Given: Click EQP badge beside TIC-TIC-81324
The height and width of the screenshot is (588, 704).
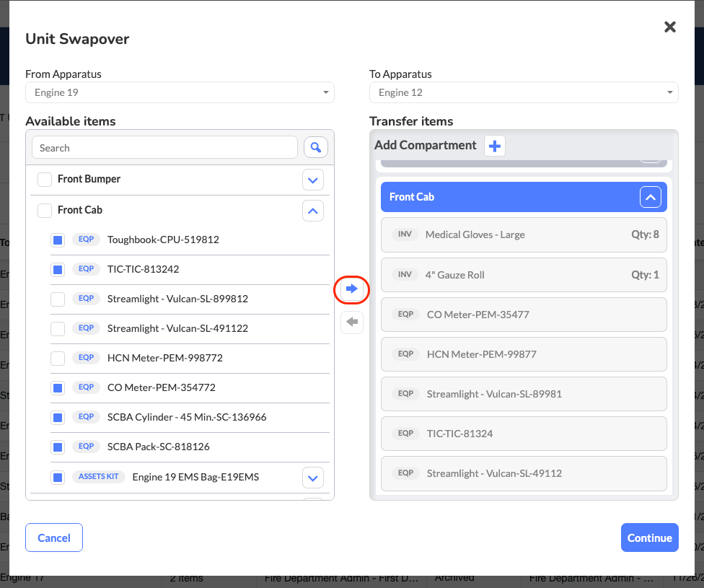Looking at the screenshot, I should tap(405, 434).
